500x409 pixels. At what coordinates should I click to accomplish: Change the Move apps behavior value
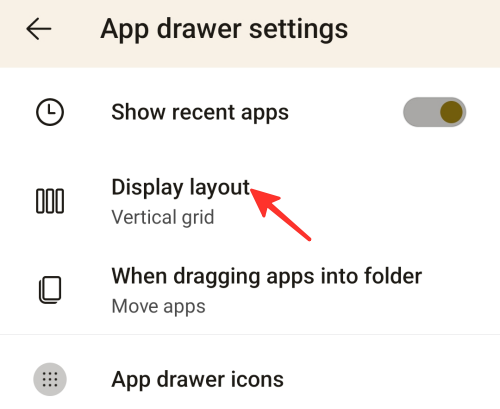158,307
